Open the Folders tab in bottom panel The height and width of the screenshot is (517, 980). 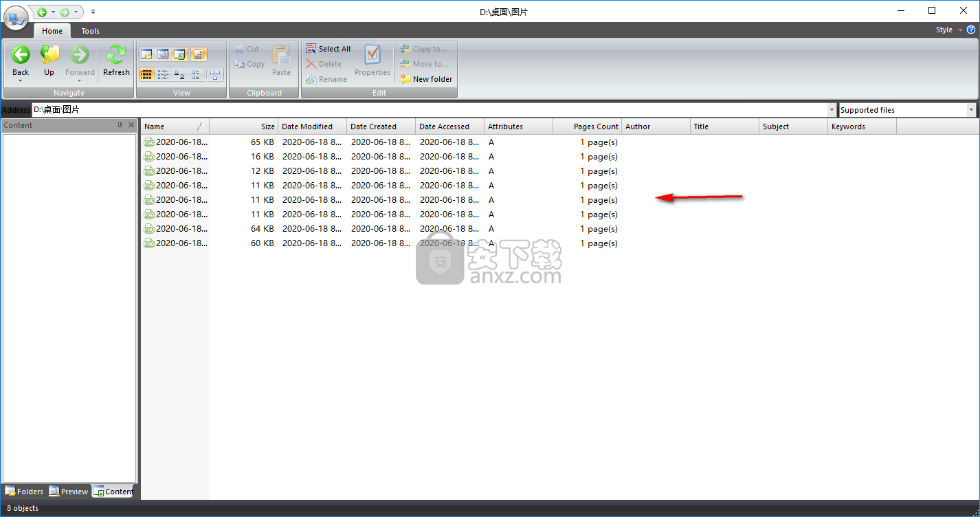[x=24, y=492]
